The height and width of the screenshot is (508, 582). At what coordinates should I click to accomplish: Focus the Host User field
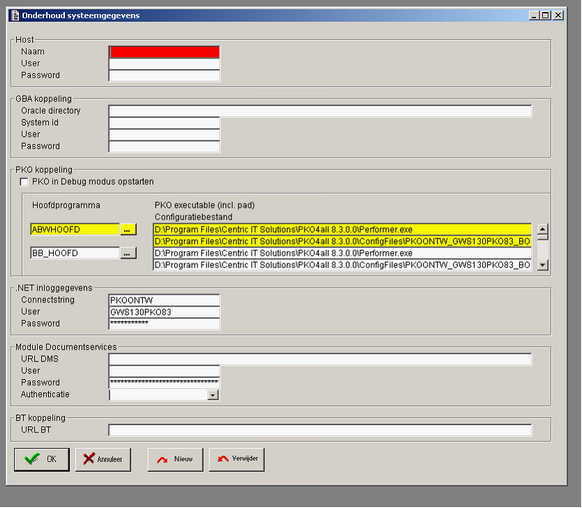[164, 64]
